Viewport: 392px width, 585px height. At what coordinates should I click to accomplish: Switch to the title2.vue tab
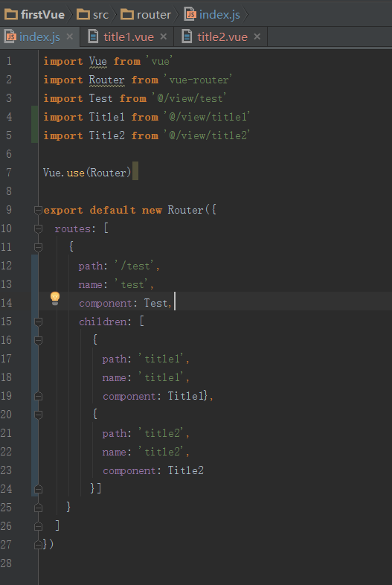tap(222, 37)
